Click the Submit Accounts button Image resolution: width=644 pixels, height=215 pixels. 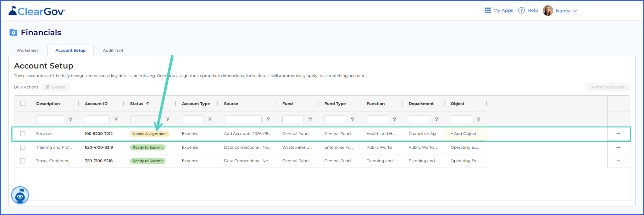pos(607,87)
